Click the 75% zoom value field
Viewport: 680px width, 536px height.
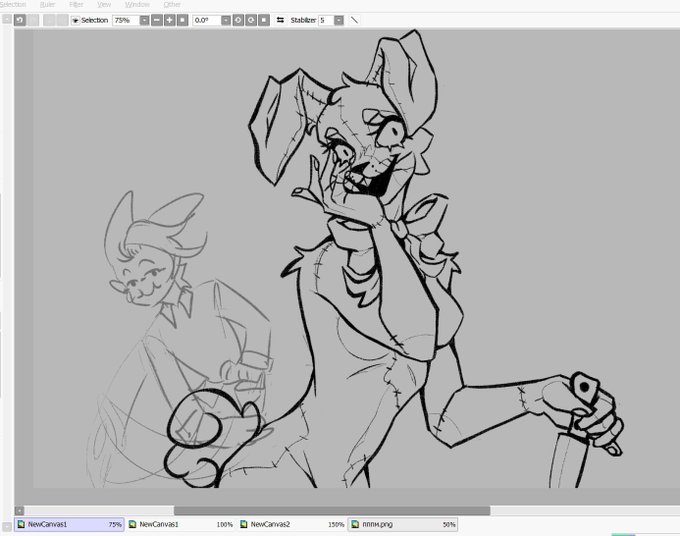click(x=126, y=20)
